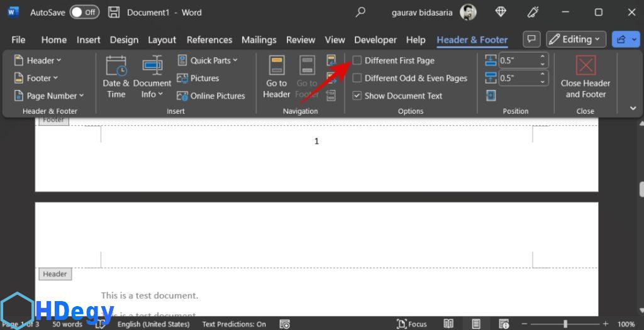This screenshot has height=330, width=644.
Task: Click the Date & Time icon
Action: (116, 77)
